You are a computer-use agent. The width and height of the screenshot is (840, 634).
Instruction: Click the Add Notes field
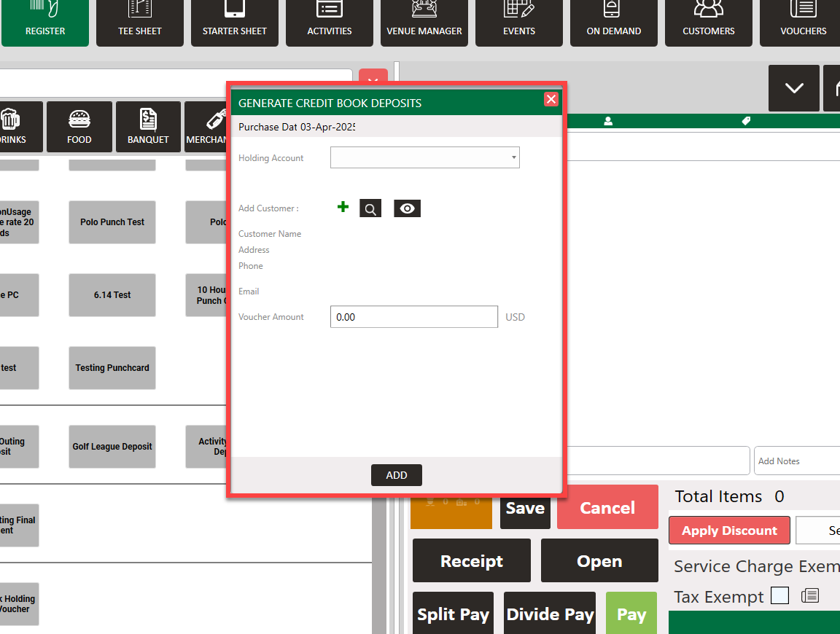pos(797,461)
